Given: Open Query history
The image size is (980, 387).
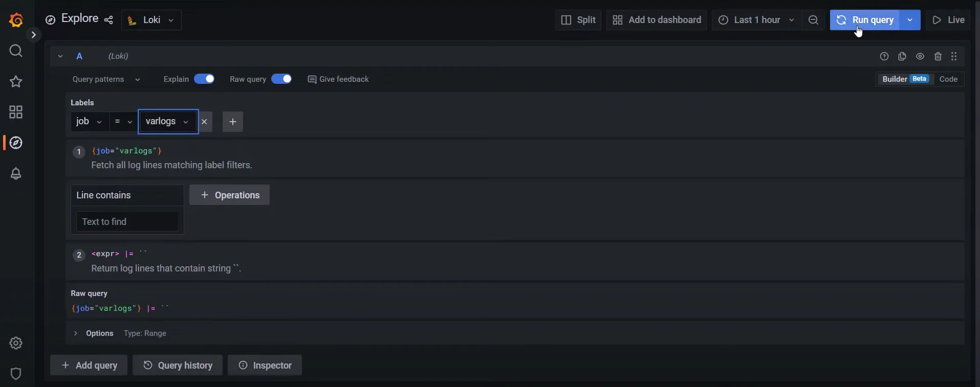Looking at the screenshot, I should 178,366.
